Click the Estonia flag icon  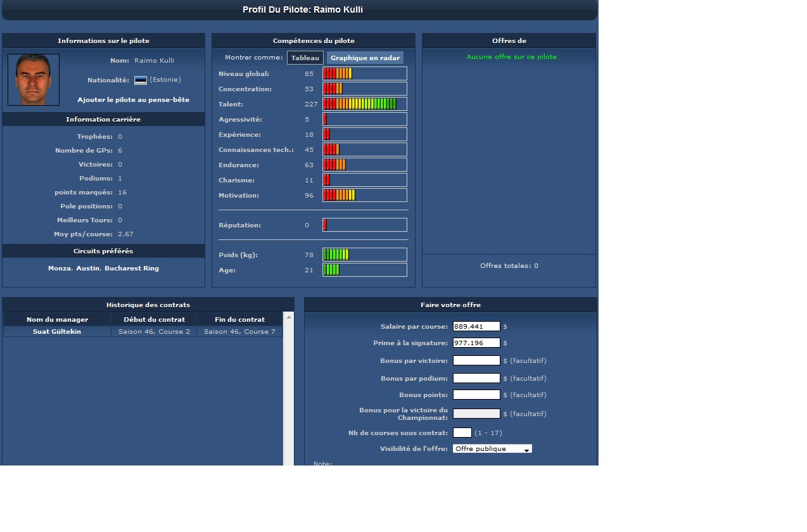pyautogui.click(x=141, y=80)
